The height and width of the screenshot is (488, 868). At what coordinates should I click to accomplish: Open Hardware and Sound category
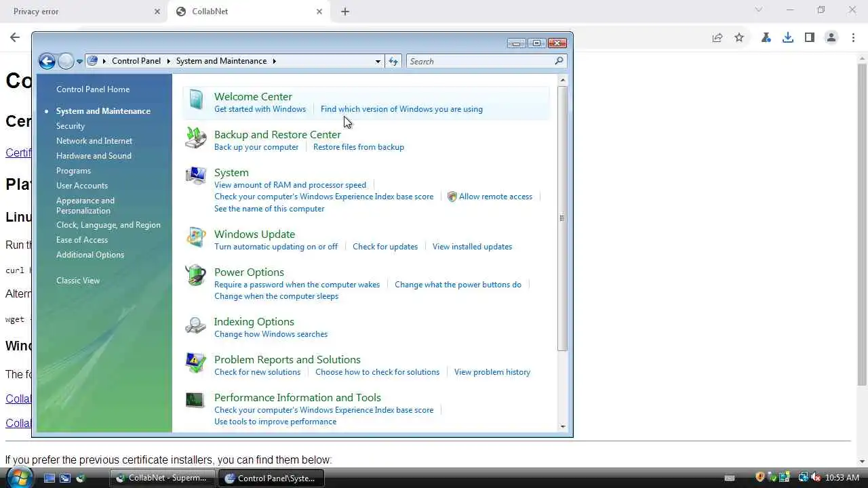[x=94, y=156]
